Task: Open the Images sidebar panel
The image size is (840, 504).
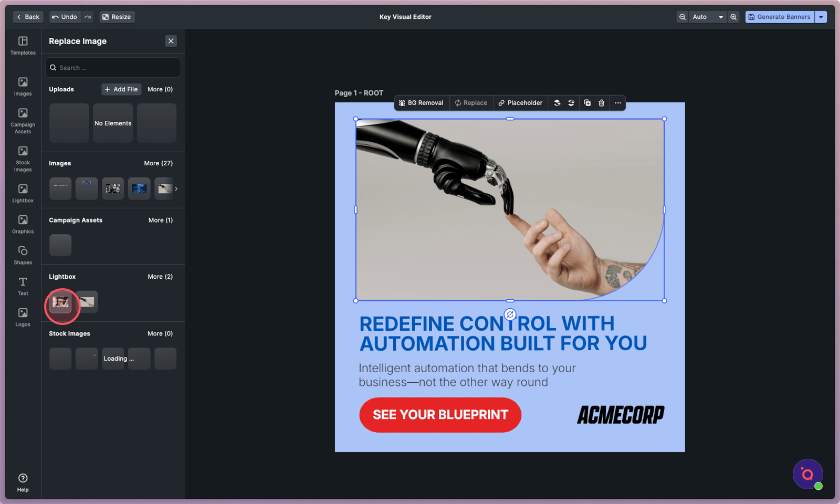Action: (23, 87)
